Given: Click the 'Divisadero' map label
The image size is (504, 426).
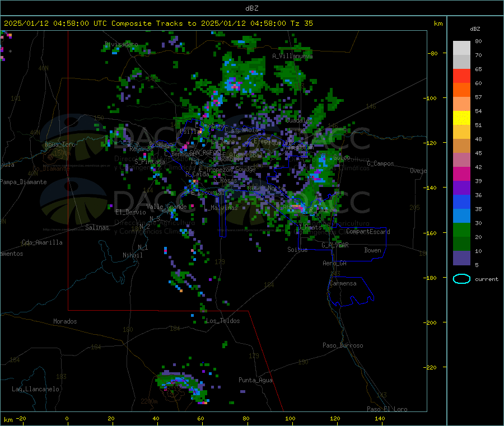Looking at the screenshot, I should [121, 44].
